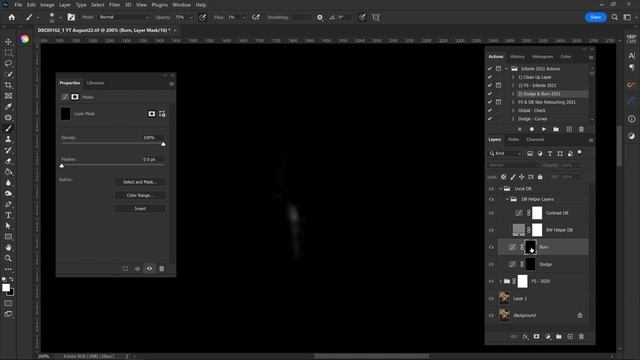
Task: Filter layers by pixel layer icon
Action: tap(530, 153)
